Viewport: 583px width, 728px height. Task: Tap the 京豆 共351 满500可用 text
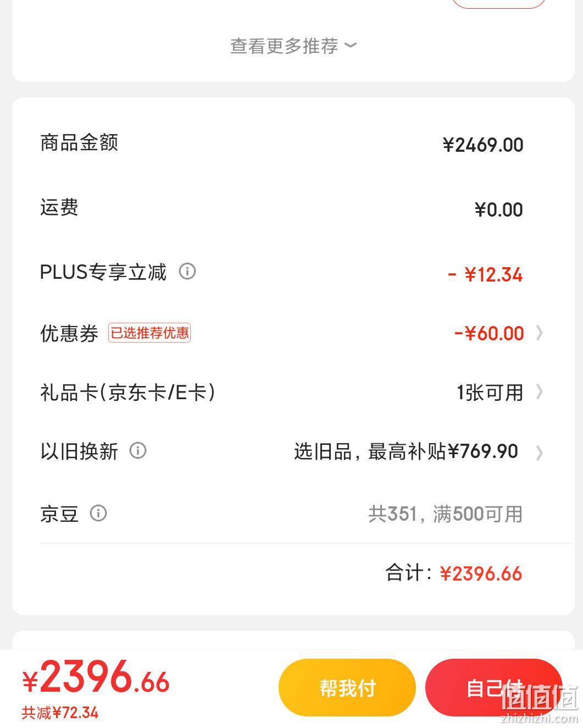(x=445, y=515)
